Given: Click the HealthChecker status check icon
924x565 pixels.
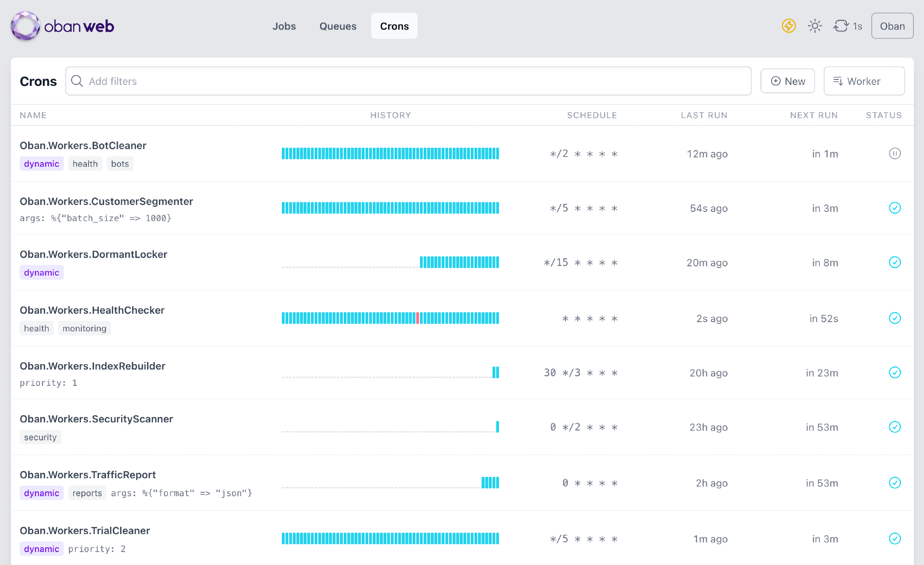Looking at the screenshot, I should [x=894, y=319].
